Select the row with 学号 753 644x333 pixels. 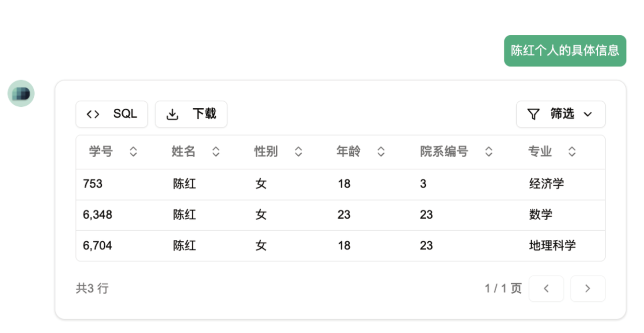tap(93, 184)
